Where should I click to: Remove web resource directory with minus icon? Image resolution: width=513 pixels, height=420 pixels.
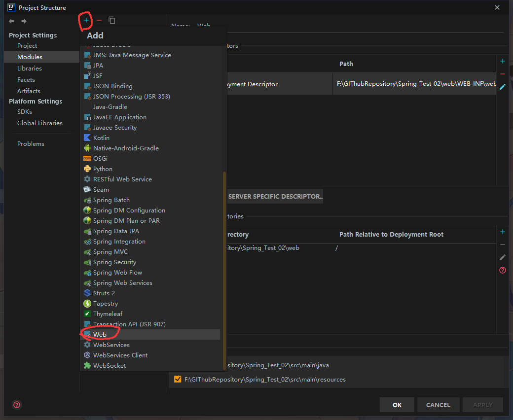(x=503, y=245)
